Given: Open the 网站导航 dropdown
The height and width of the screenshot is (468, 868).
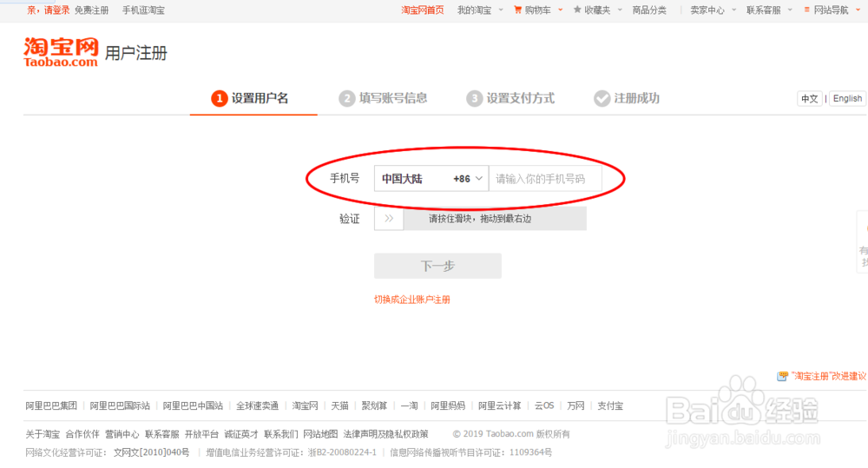Looking at the screenshot, I should coord(836,10).
